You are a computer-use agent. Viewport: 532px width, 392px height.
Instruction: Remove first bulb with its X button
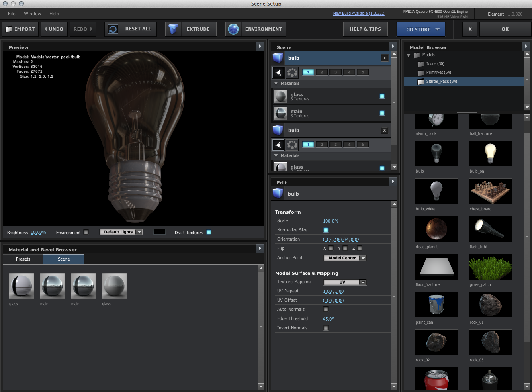(x=385, y=58)
